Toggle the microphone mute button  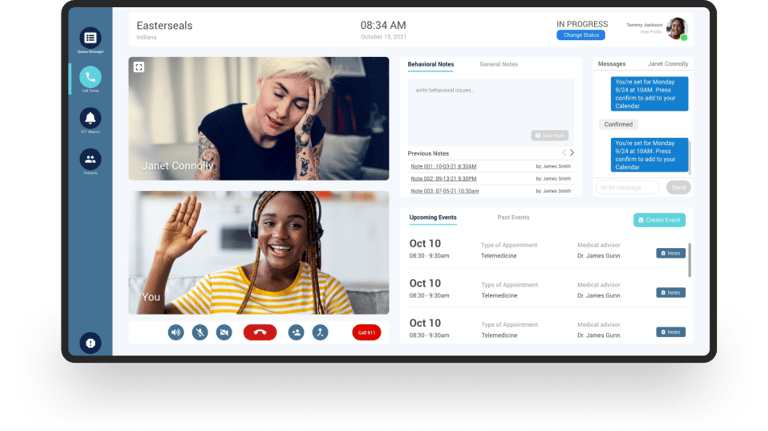click(x=200, y=333)
